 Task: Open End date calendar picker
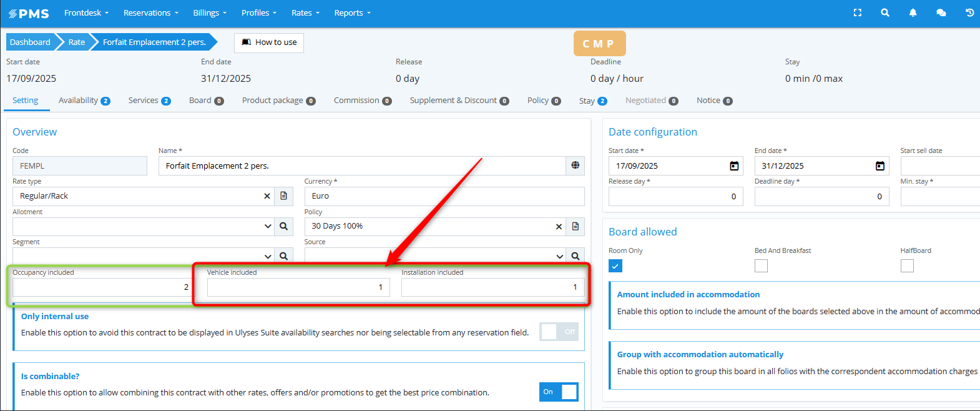880,166
